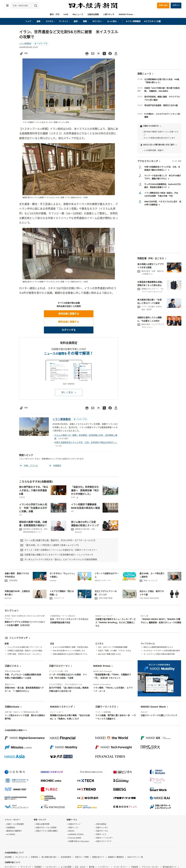This screenshot has height=868, width=186.
Task: Click the note icon below the Ask! NIKKEI box
Action: click(98, 408)
